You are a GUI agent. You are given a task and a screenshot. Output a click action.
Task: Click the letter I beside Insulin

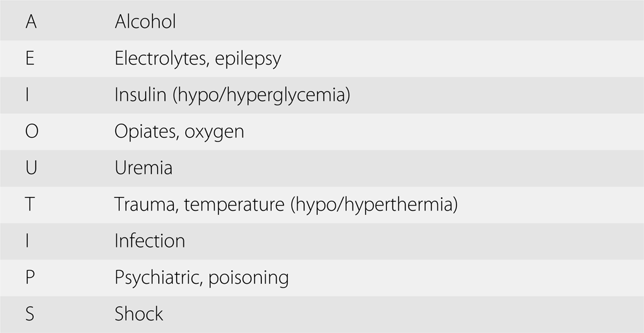click(x=28, y=95)
